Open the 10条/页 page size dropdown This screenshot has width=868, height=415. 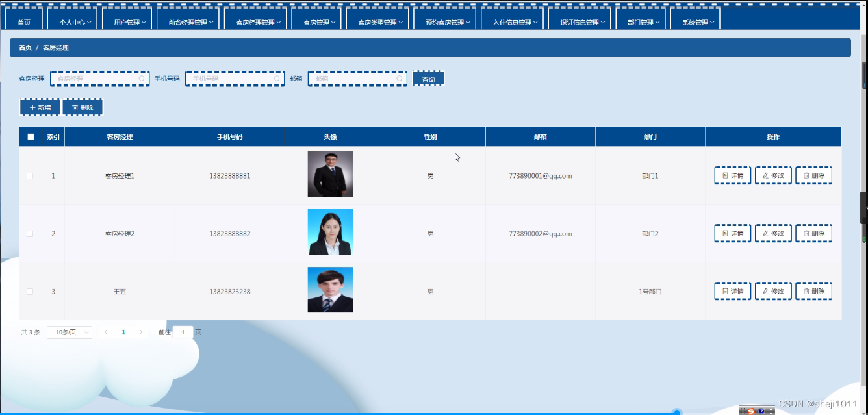[x=69, y=332]
